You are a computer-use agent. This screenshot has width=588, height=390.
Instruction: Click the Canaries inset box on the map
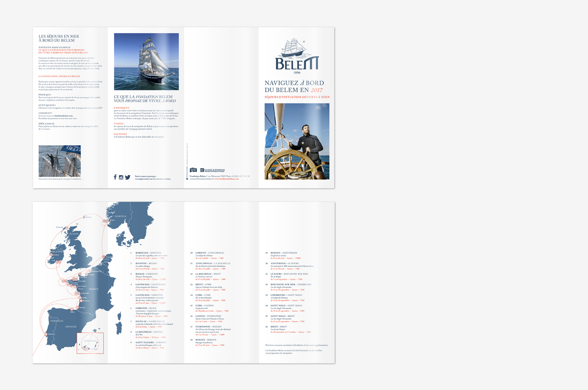pyautogui.click(x=90, y=343)
